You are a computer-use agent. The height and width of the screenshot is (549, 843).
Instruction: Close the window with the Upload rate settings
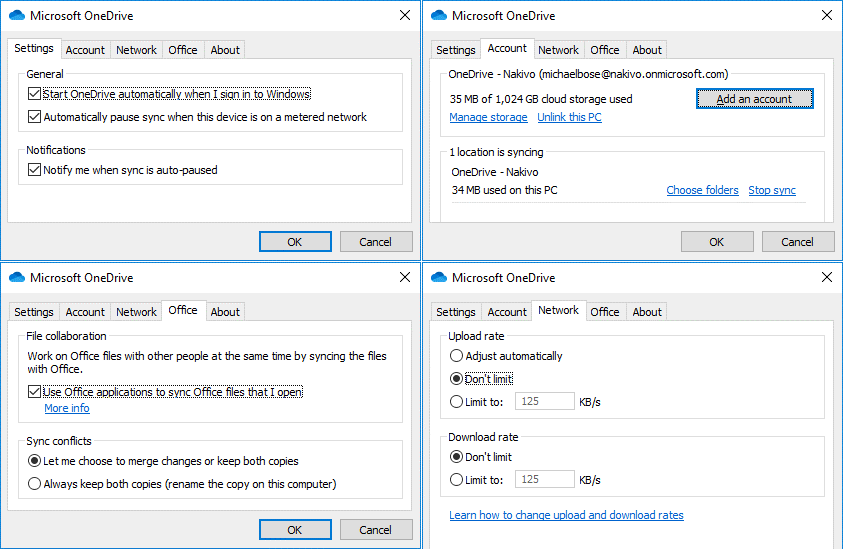pyautogui.click(x=827, y=277)
